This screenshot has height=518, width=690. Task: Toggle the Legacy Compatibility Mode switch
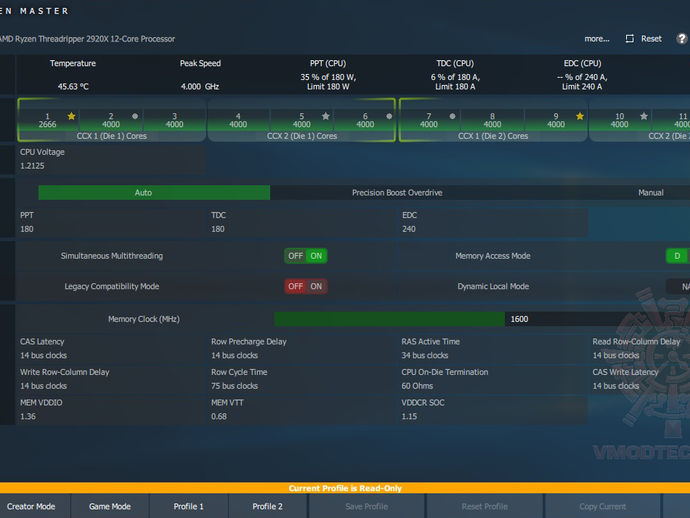click(306, 287)
